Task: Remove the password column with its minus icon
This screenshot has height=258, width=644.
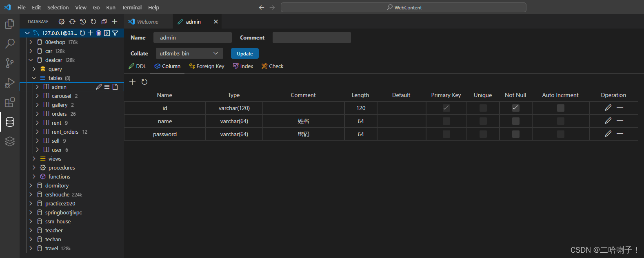Action: pyautogui.click(x=620, y=134)
